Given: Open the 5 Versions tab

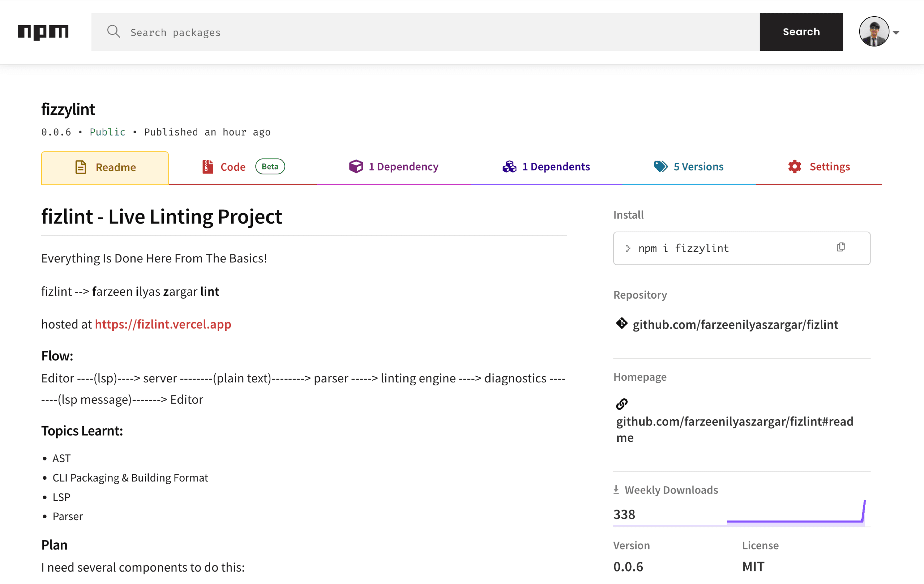Looking at the screenshot, I should coord(698,166).
